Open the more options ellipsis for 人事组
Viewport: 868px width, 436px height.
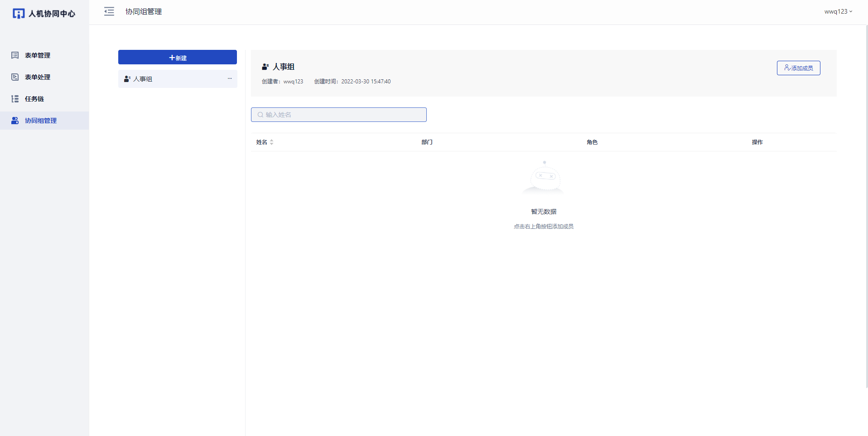pyautogui.click(x=230, y=78)
